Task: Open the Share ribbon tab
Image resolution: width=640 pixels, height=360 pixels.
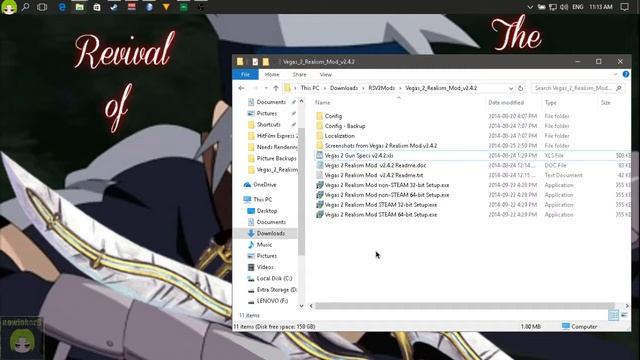Action: (299, 74)
